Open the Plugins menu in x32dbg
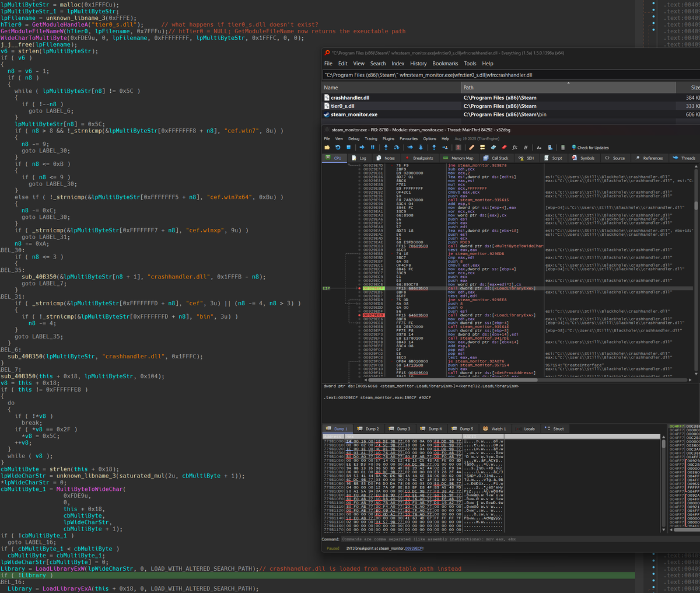700x593 pixels. (x=388, y=139)
